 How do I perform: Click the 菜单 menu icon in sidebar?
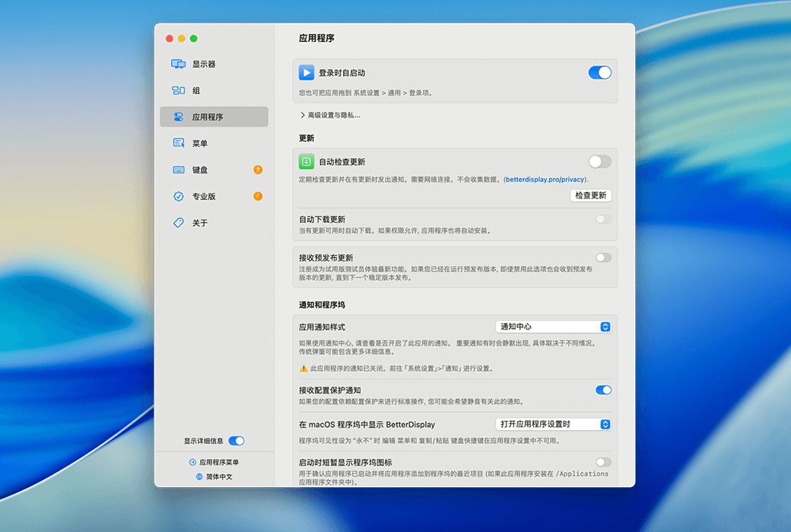tap(178, 143)
